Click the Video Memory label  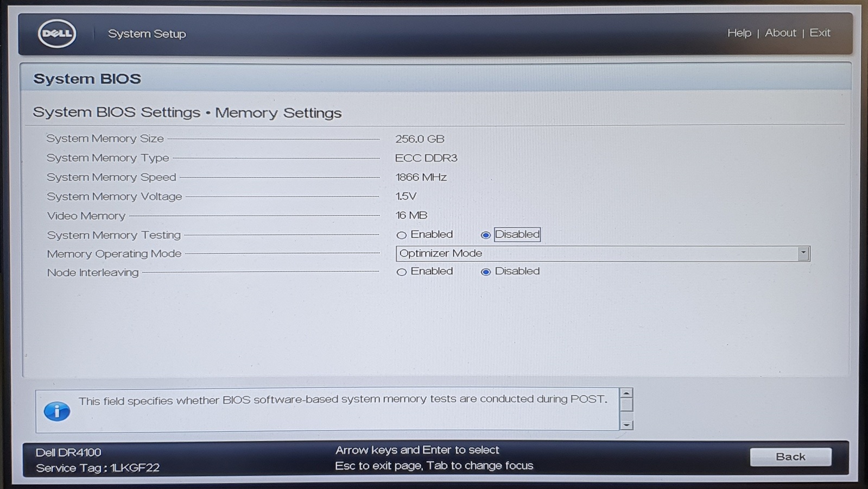[86, 216]
